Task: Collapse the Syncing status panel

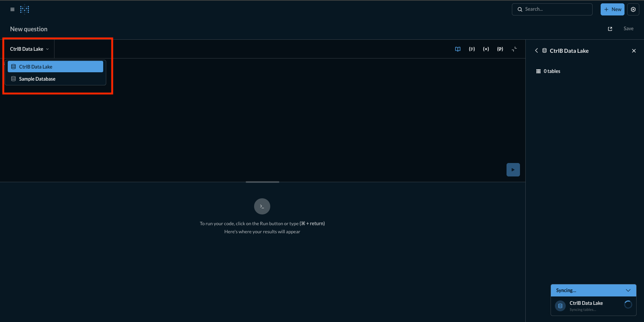Action: pos(628,290)
